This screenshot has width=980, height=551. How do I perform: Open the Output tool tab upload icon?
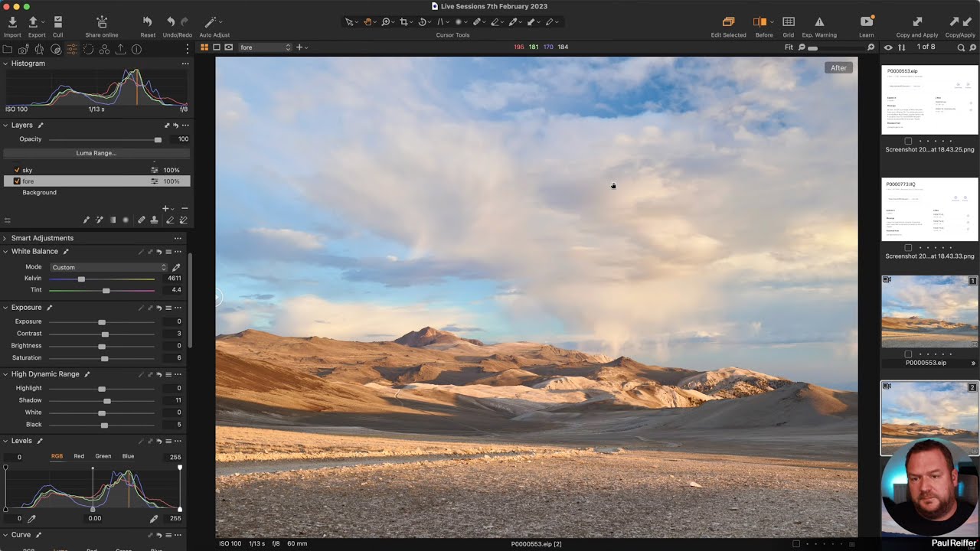(x=120, y=49)
